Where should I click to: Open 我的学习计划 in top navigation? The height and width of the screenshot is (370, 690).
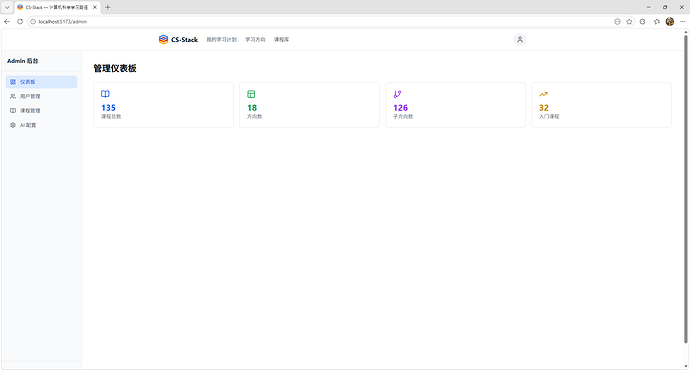[221, 40]
